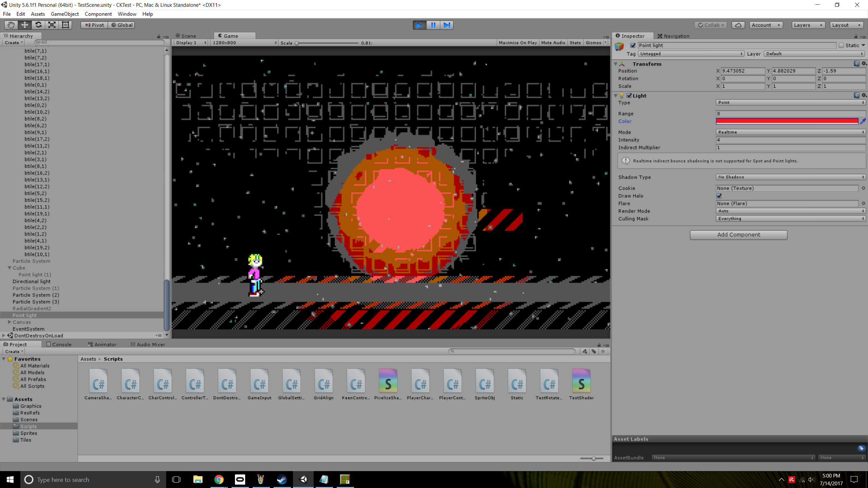Toggle Point light active checkbox
The width and height of the screenshot is (868, 488).
point(633,45)
